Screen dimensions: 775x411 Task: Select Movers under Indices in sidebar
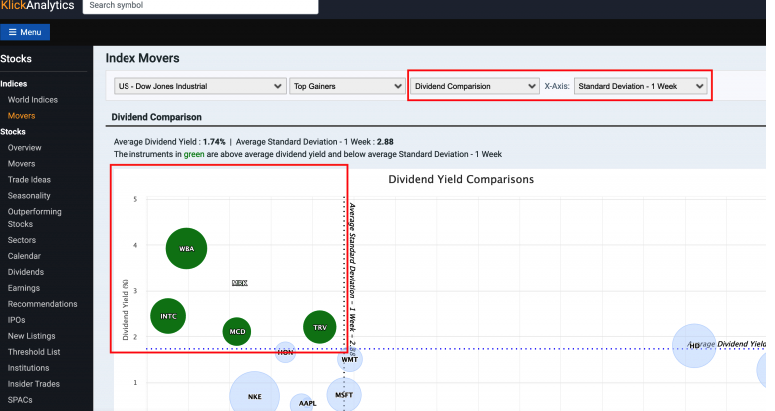[x=21, y=116]
